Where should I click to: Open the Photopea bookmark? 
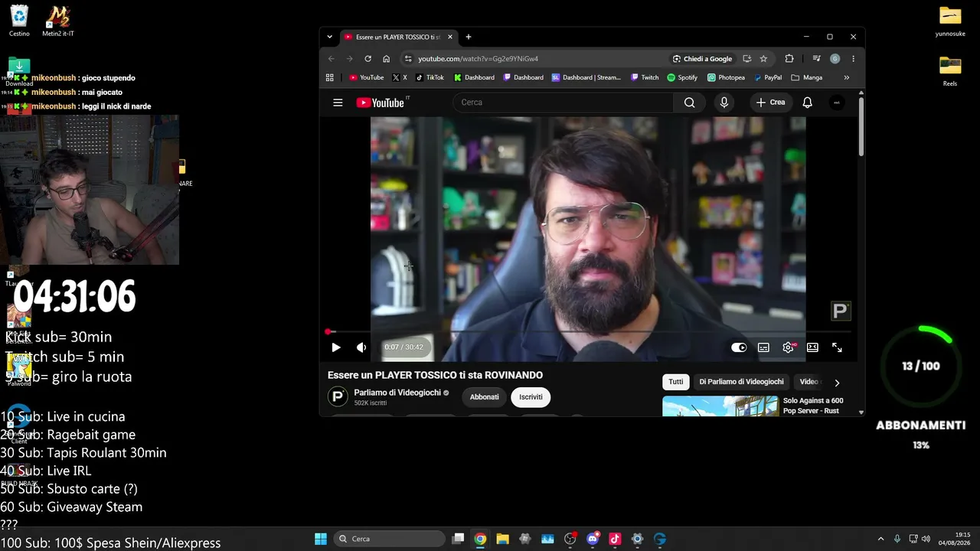[726, 77]
